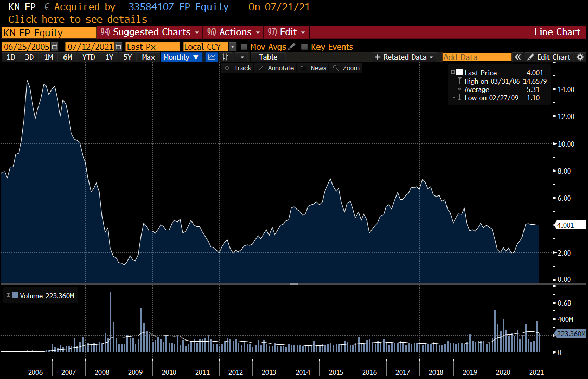Viewport: 588px width, 379px height.
Task: Show News on chart
Action: [x=313, y=68]
